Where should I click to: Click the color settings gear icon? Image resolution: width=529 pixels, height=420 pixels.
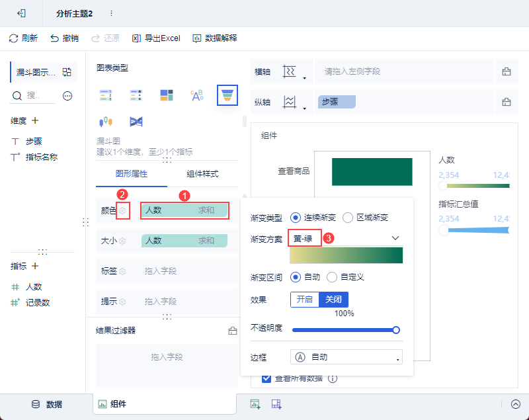[122, 210]
